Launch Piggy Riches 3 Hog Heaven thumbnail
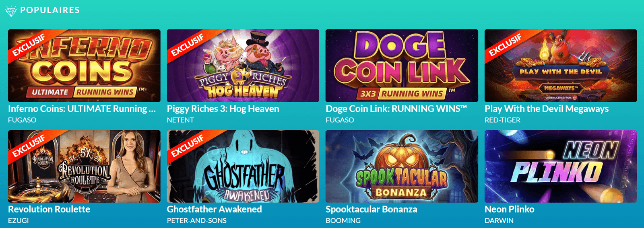The width and height of the screenshot is (644, 228). coord(243,66)
